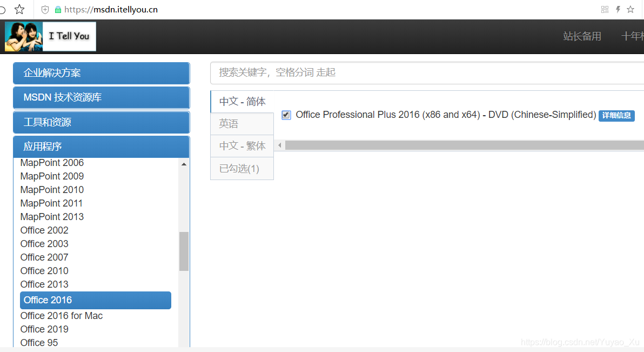Screen dimensions: 644x352
Task: Click the 详细信息 button
Action: click(616, 116)
